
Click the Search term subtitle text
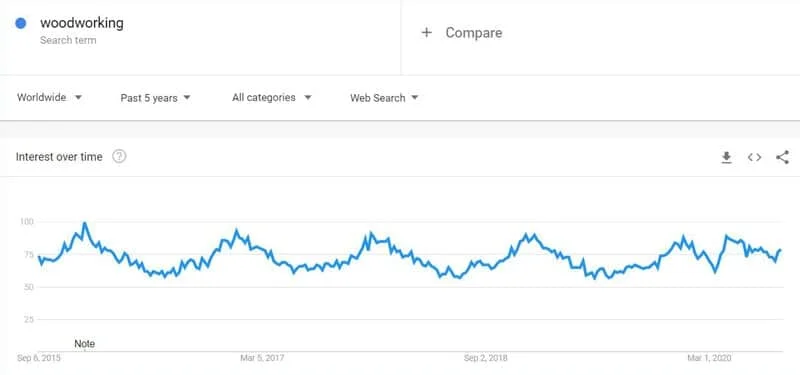click(68, 40)
